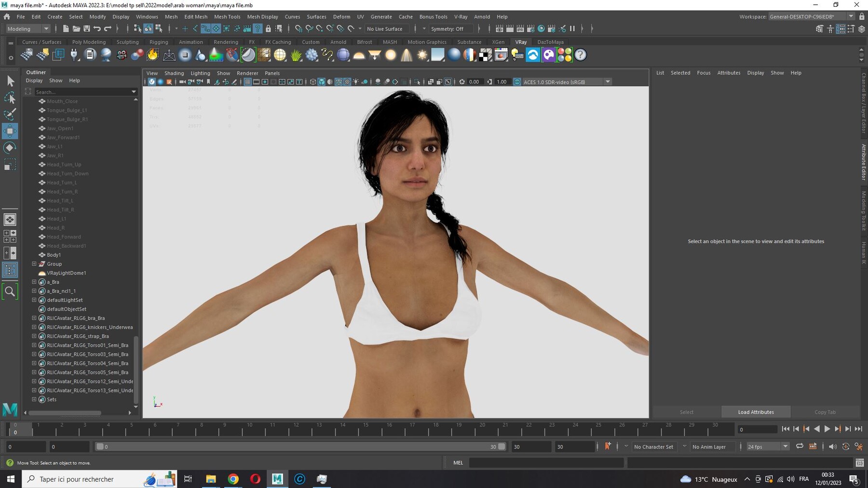The width and height of the screenshot is (868, 488).
Task: Click the Load Attributes button
Action: click(756, 412)
